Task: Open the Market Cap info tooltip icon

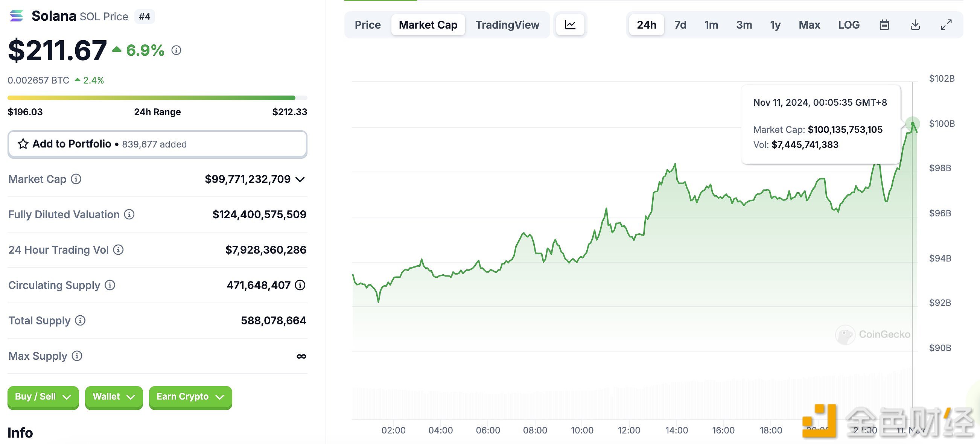Action: 76,179
